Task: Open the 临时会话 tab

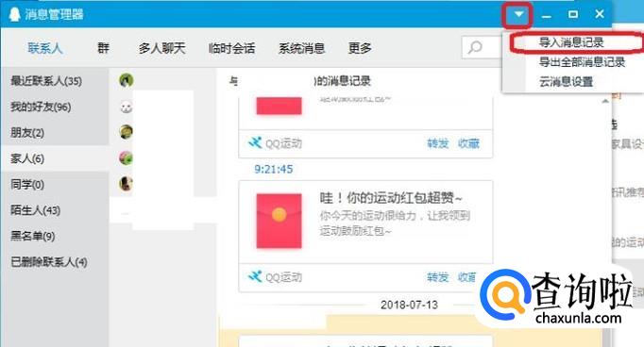Action: tap(231, 48)
